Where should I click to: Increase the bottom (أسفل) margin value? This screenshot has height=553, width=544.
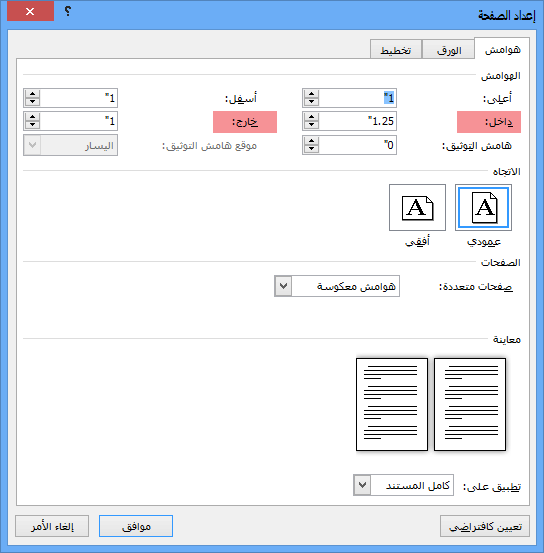click(x=32, y=94)
